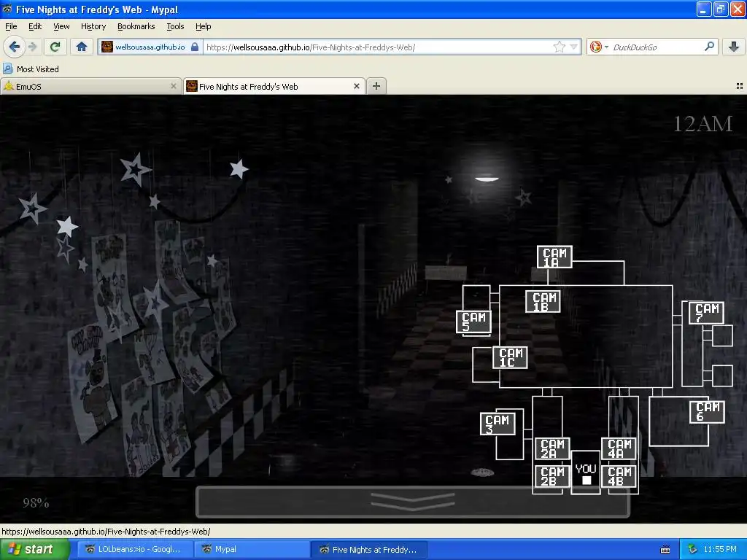Viewport: 747px width, 560px height.
Task: Click the system tray shield icon
Action: tap(693, 550)
